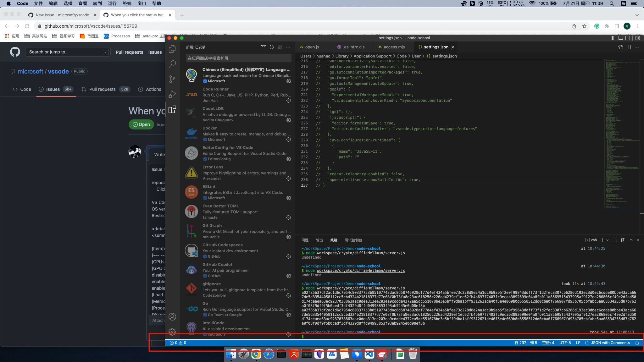Maximize the terminal panel with the up chevron
644x362 pixels.
(x=631, y=240)
